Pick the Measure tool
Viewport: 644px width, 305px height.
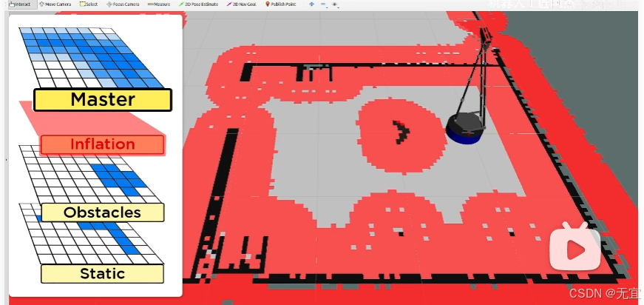159,4
